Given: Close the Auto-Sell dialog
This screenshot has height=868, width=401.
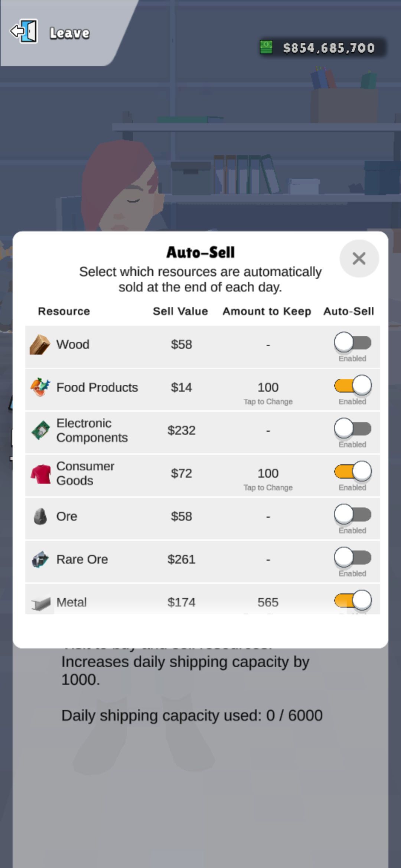Looking at the screenshot, I should [x=359, y=259].
